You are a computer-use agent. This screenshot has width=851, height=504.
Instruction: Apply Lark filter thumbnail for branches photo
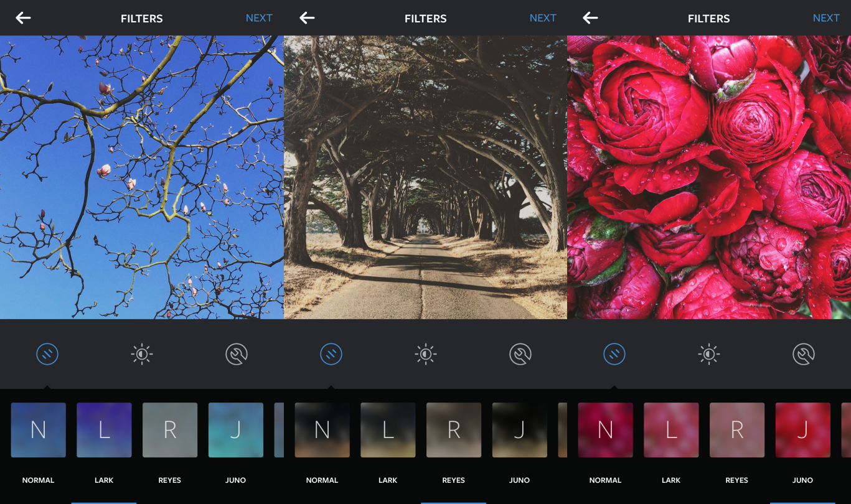pyautogui.click(x=104, y=430)
